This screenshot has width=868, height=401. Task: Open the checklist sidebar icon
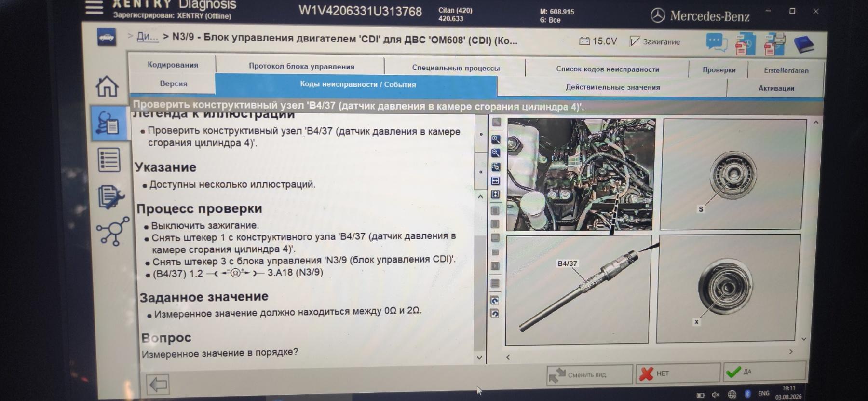(x=109, y=160)
